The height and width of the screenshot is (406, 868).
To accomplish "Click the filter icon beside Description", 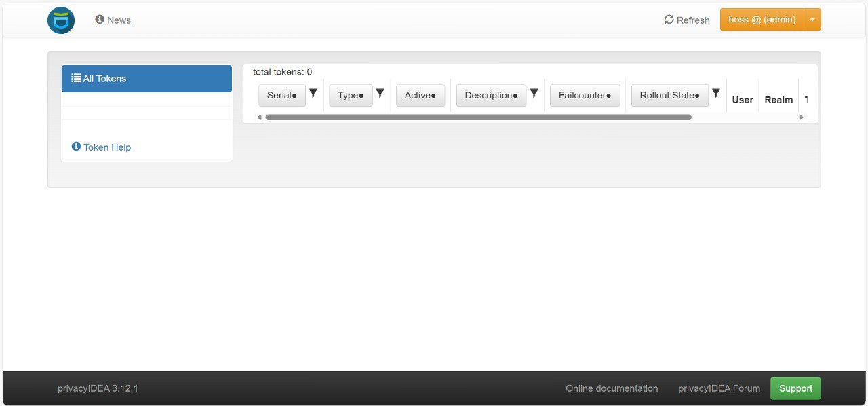I will [x=534, y=94].
